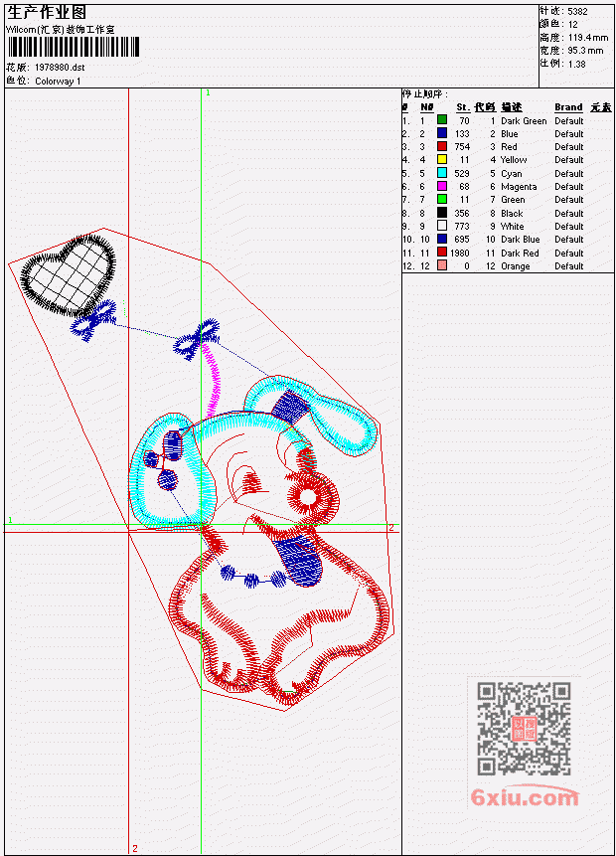Screen dimensions: 616x856
Task: Click stitch count 70 for Dark Green
Action: 464,121
